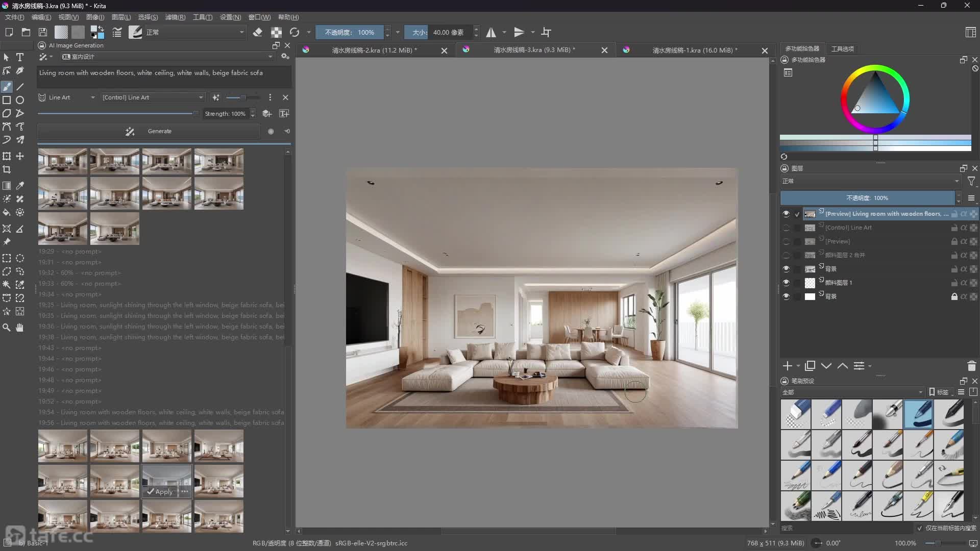Open the blending mode 正常 dropdown in toolbar
This screenshot has height=551, width=980.
[x=195, y=32]
